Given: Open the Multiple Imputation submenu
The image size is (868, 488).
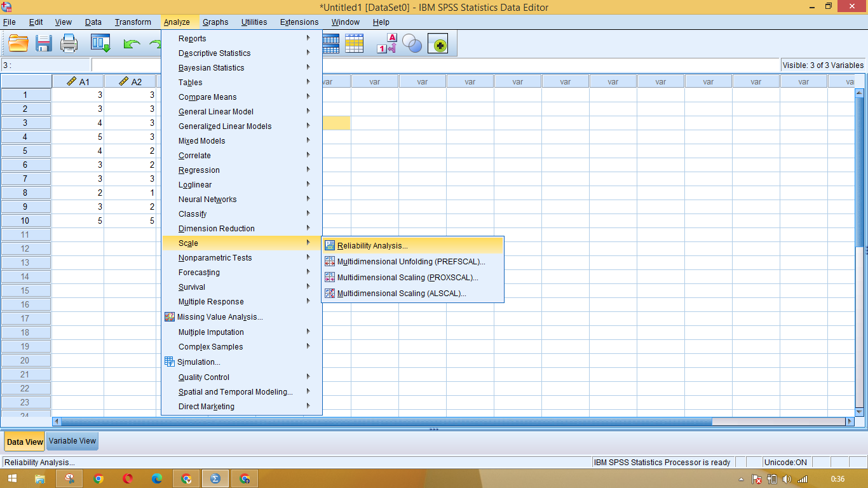Looking at the screenshot, I should tap(242, 332).
